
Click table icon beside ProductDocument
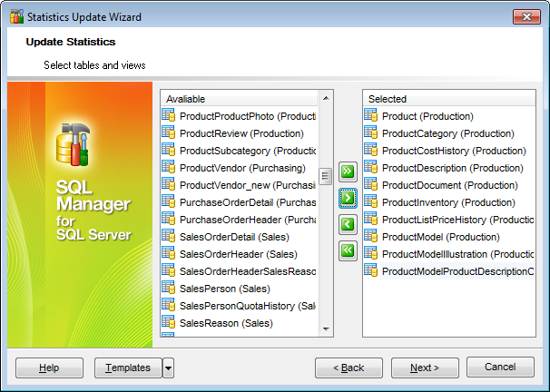coord(371,184)
